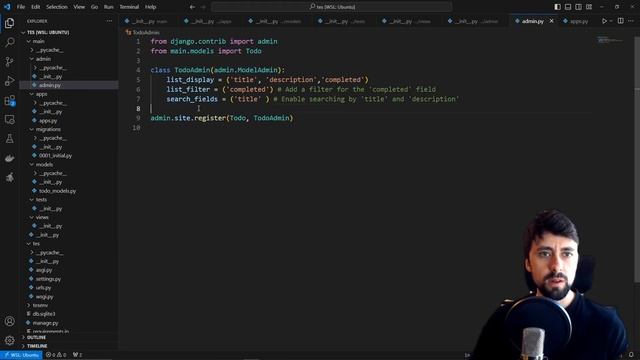
Task: Open the File menu
Action: (x=21, y=7)
